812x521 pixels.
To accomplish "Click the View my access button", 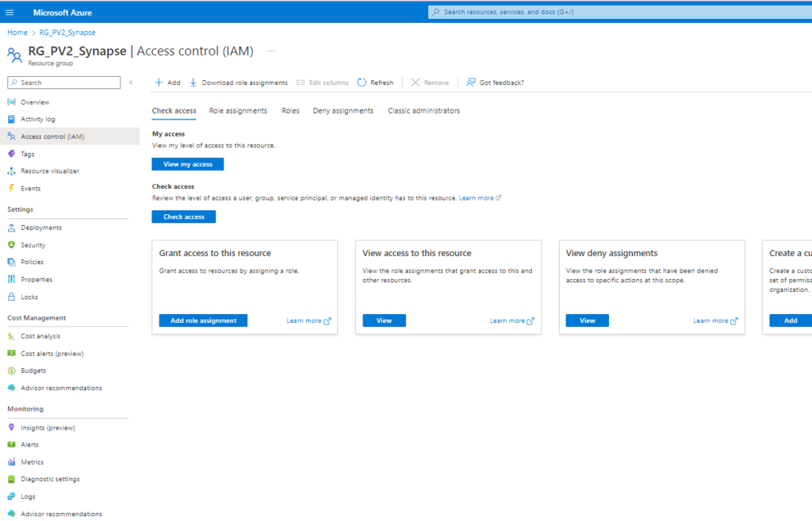I will pos(187,164).
